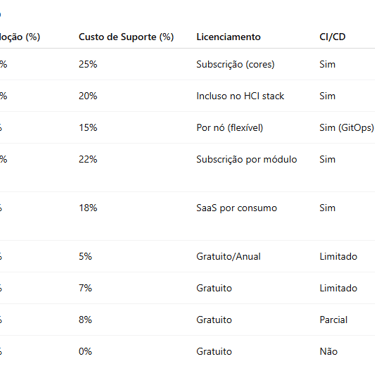Select the 8% support cost value
This screenshot has width=375, height=366.
(x=85, y=320)
